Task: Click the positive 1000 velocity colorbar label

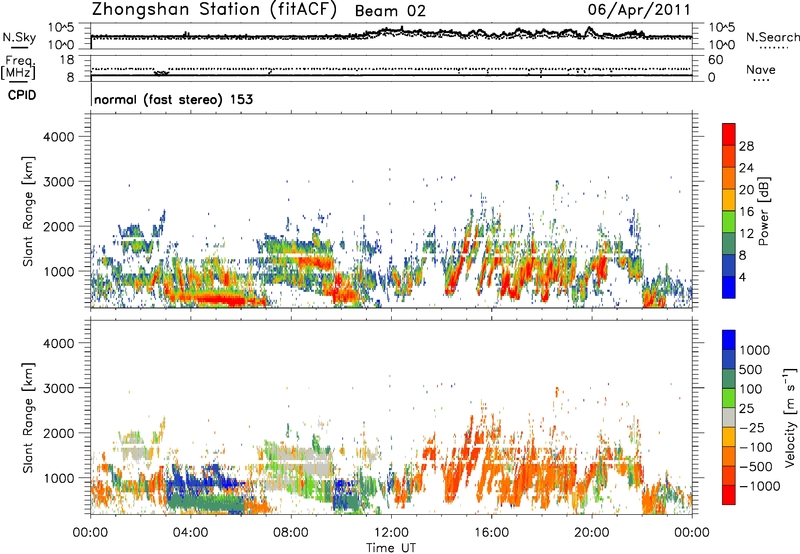Action: pos(755,350)
